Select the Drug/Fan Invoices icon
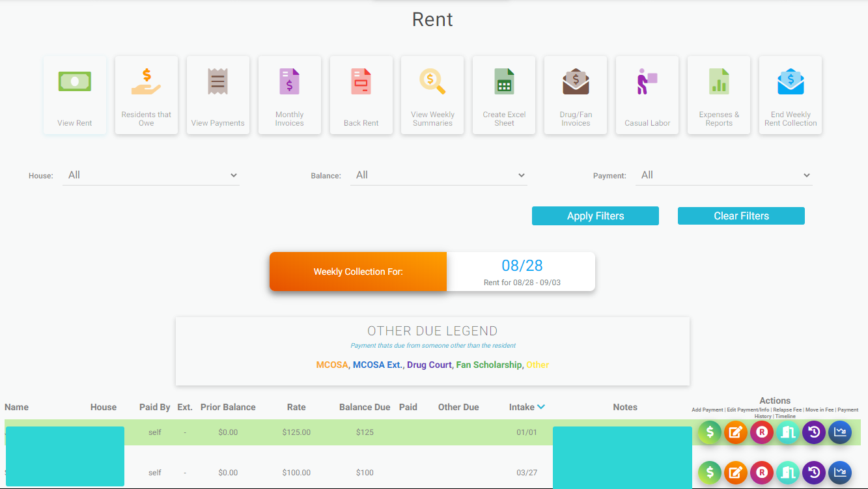 click(x=575, y=94)
